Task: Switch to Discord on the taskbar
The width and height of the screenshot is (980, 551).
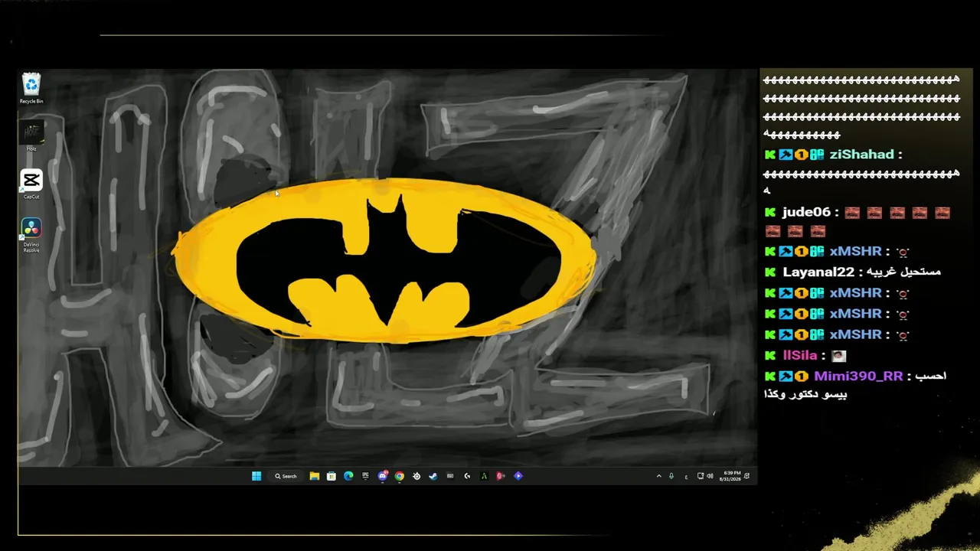Action: (383, 476)
